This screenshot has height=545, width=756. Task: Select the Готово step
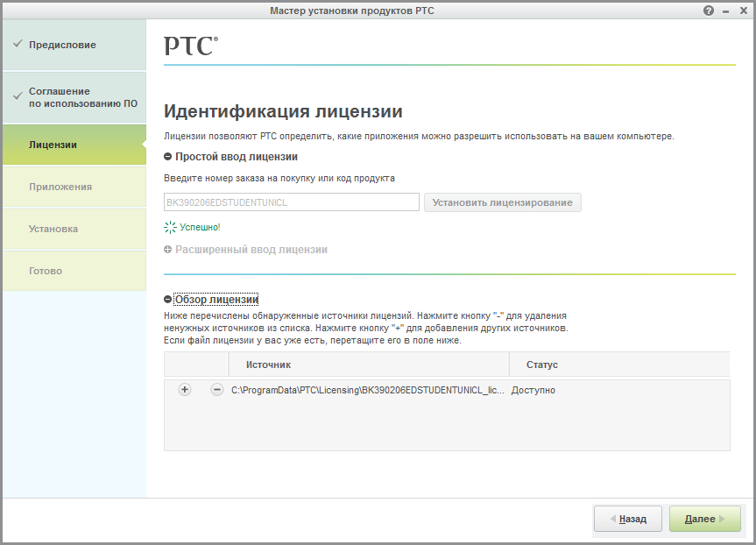coord(74,271)
